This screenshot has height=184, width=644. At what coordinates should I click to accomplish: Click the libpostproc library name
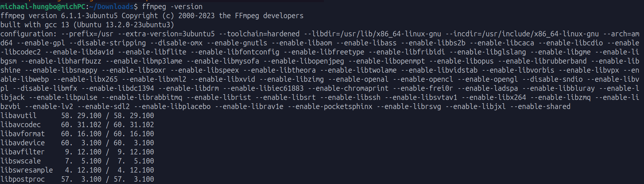point(23,179)
